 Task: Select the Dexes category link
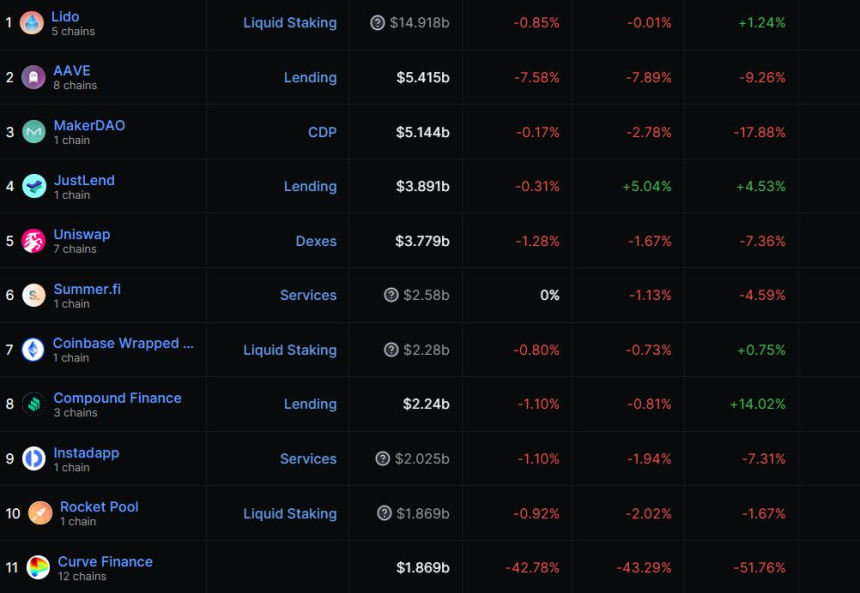point(316,241)
